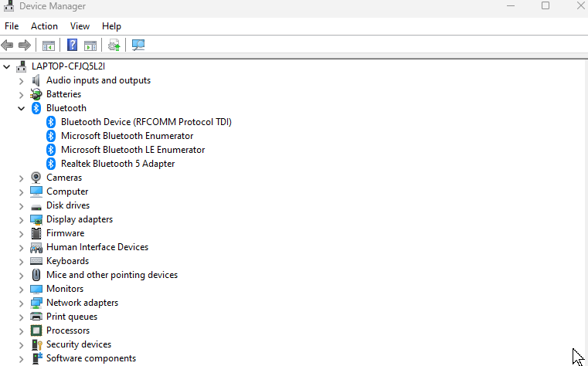Open the Action menu
The width and height of the screenshot is (588, 366).
coord(44,26)
